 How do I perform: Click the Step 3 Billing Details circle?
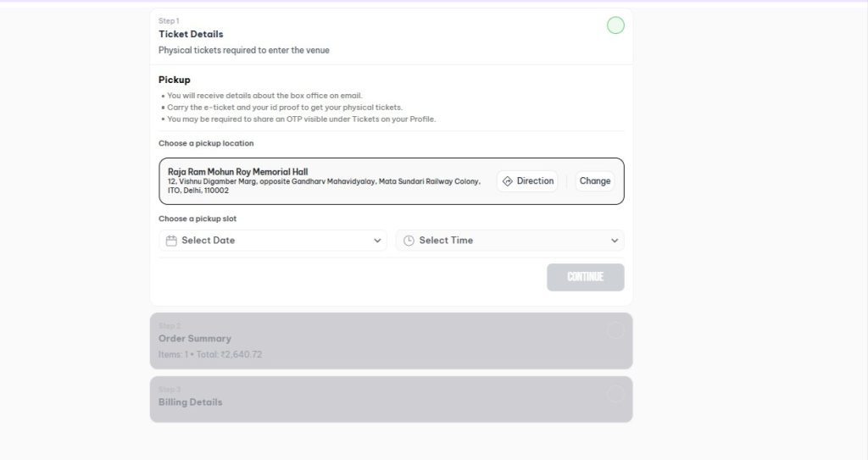(x=615, y=394)
